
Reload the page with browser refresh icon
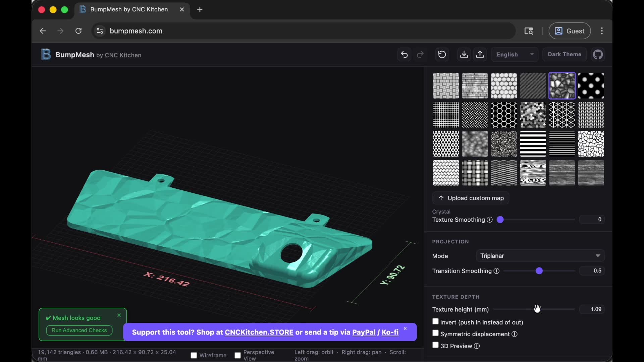(x=78, y=31)
